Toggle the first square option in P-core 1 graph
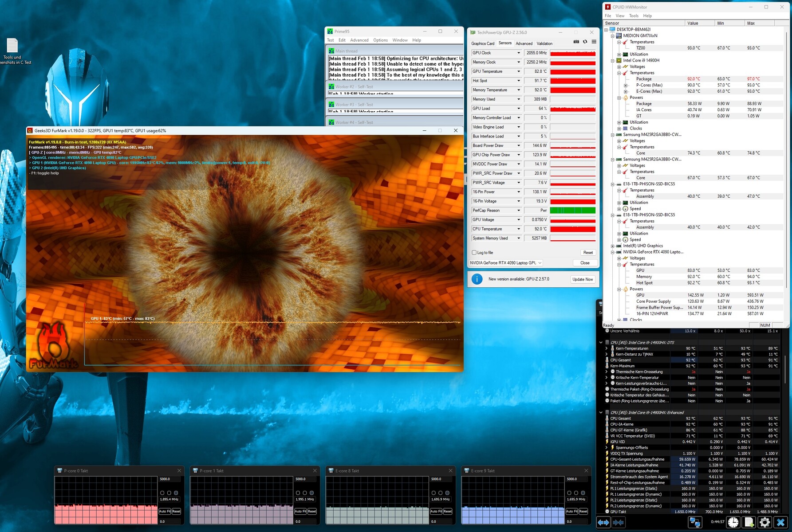Image resolution: width=792 pixels, height=532 pixels. coord(298,493)
